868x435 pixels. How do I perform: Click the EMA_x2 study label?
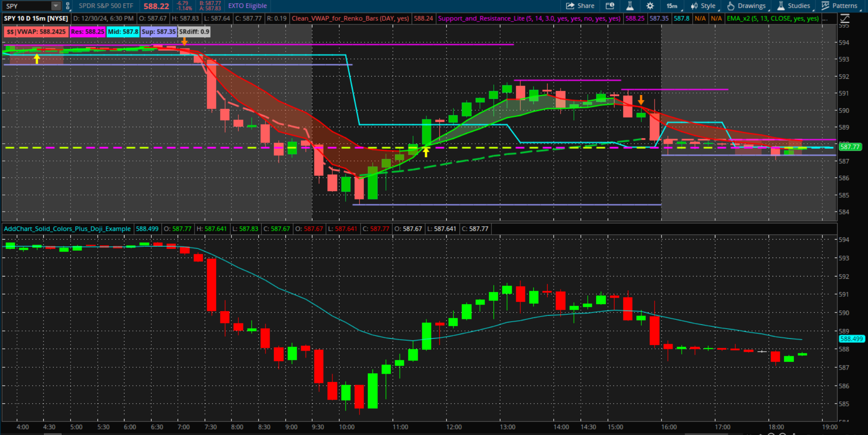[x=773, y=18]
